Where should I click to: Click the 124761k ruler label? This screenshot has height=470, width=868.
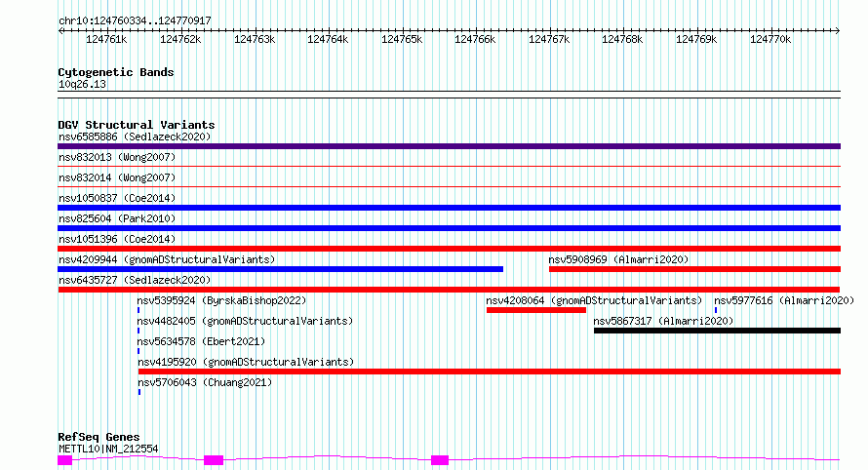pyautogui.click(x=106, y=39)
